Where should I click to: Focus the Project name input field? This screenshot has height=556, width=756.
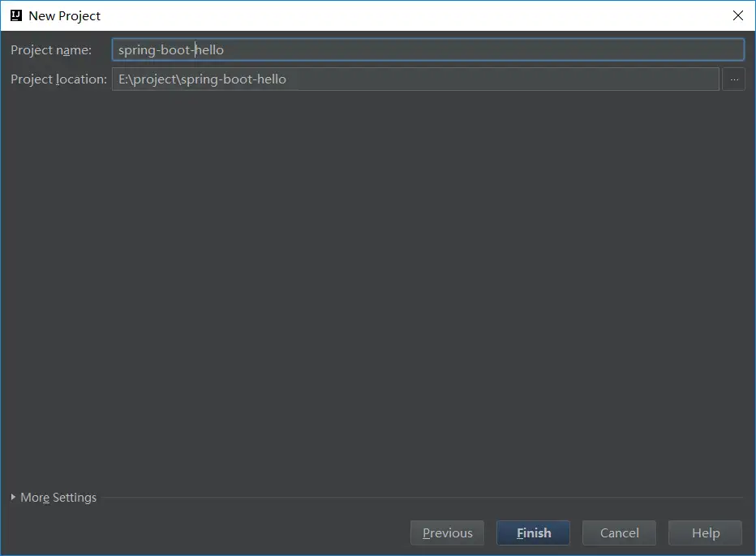pos(427,50)
